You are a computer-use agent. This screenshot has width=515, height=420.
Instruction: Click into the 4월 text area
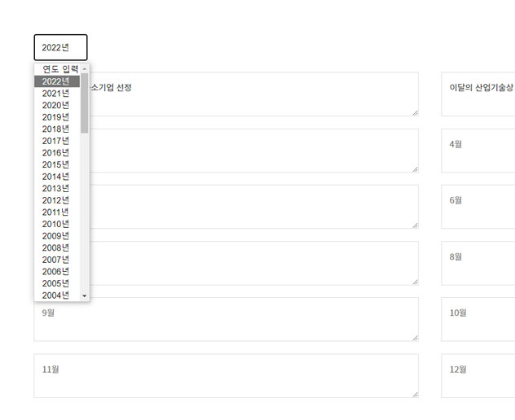click(478, 151)
